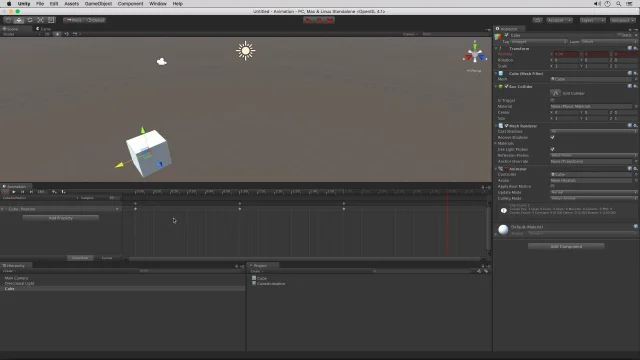Screen dimensions: 640x360
Task: Click the blue Z-axis arrow on cube
Action: coord(160,164)
